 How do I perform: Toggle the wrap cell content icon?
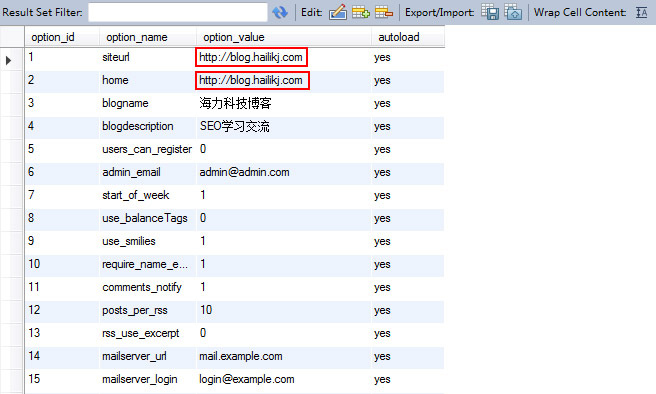tap(641, 13)
